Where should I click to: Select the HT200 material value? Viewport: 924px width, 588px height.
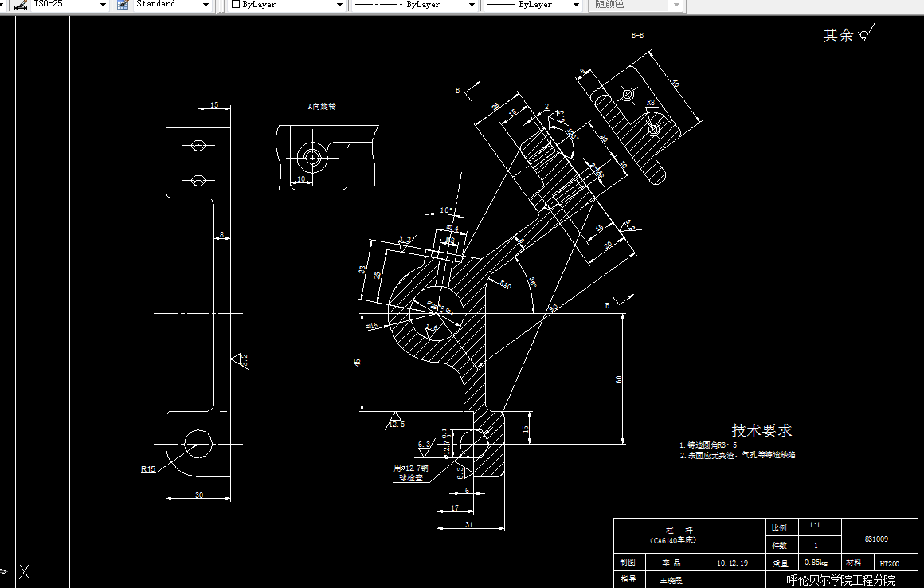[x=890, y=564]
